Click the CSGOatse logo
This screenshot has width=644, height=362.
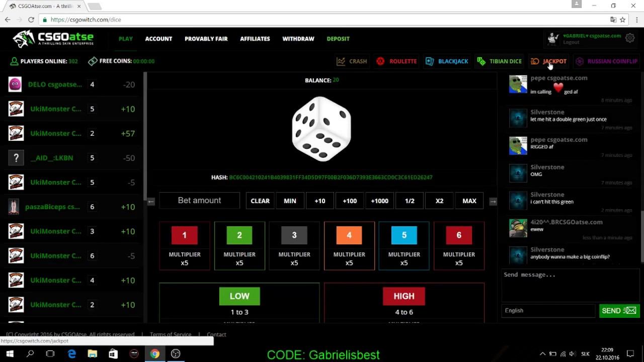click(53, 39)
